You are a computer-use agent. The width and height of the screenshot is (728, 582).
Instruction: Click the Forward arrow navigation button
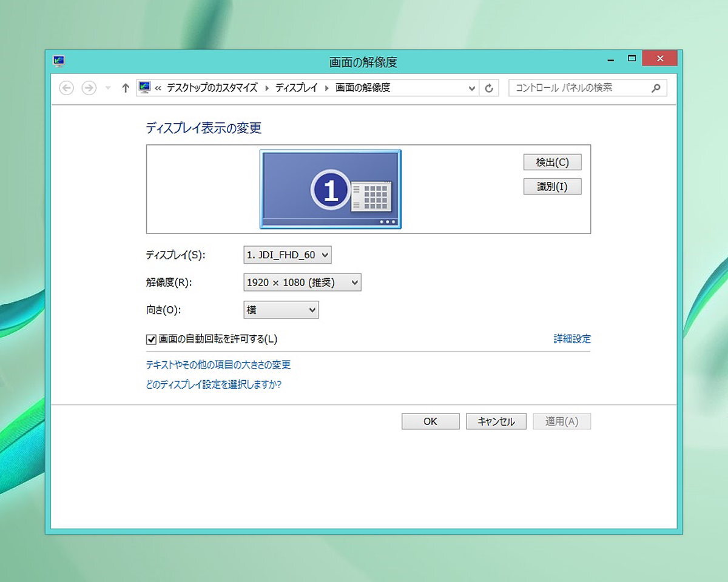click(x=89, y=88)
